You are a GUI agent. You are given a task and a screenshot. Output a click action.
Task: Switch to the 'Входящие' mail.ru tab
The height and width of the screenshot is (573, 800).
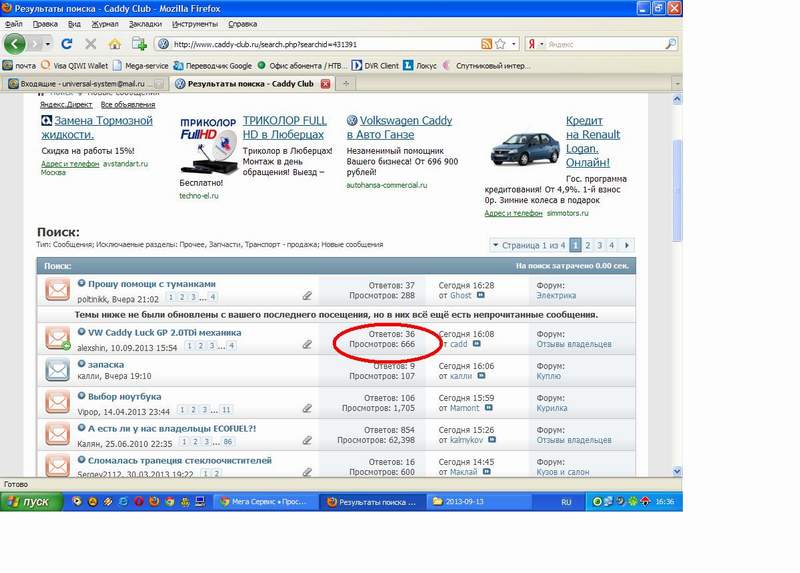(86, 84)
